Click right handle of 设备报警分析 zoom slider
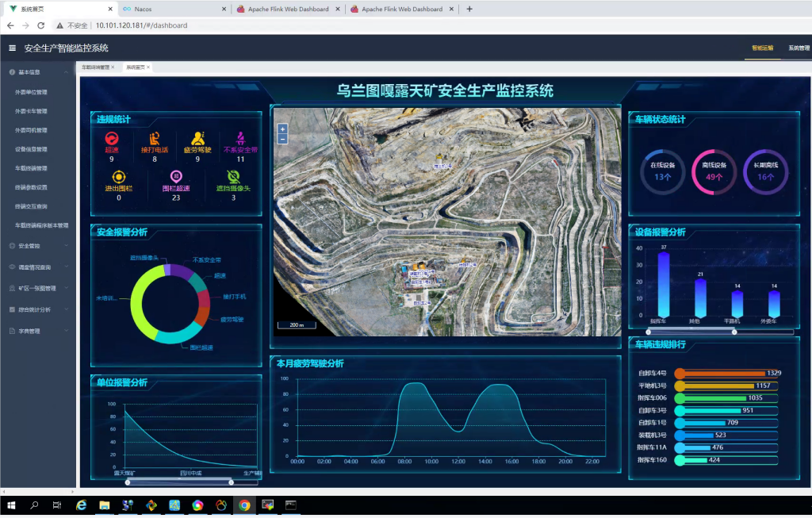 (734, 332)
